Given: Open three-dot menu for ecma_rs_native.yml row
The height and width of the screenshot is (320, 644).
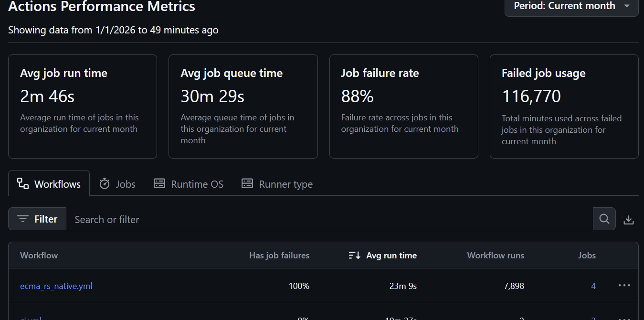Looking at the screenshot, I should coord(624,286).
